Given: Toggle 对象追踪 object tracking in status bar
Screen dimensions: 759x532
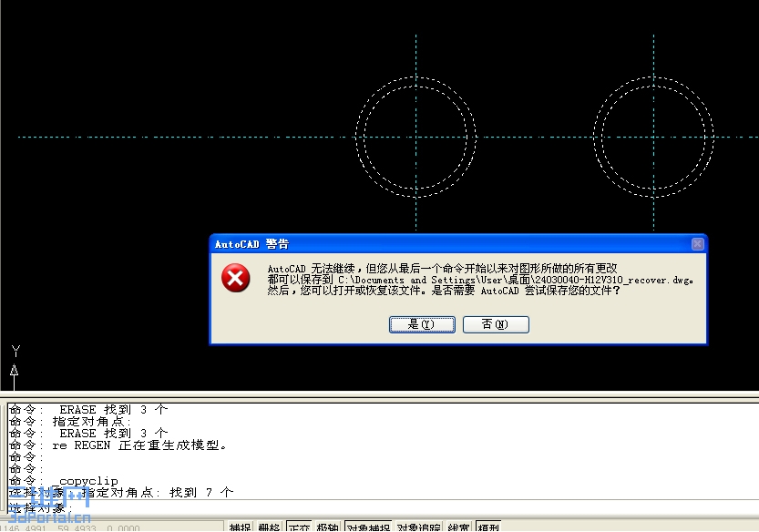Looking at the screenshot, I should [419, 527].
